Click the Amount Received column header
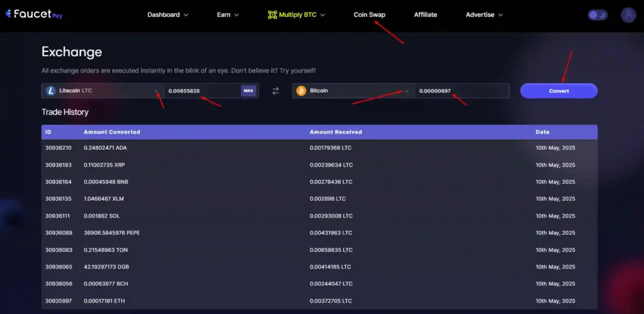 click(336, 132)
